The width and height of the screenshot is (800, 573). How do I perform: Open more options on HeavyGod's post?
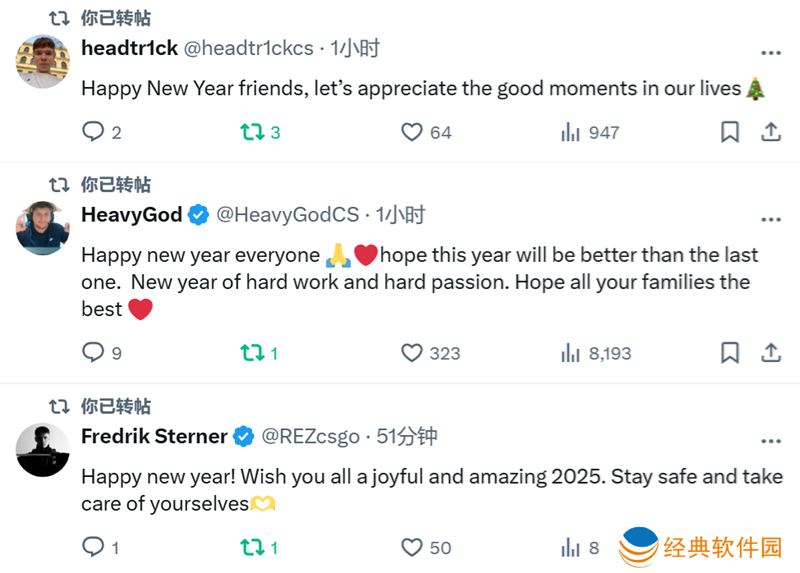tap(770, 220)
